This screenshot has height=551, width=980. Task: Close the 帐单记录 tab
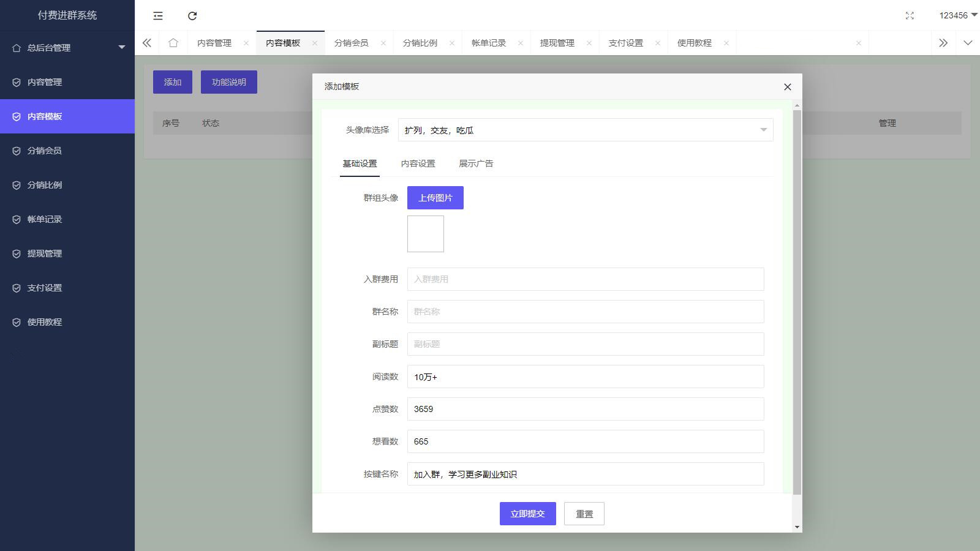(521, 43)
